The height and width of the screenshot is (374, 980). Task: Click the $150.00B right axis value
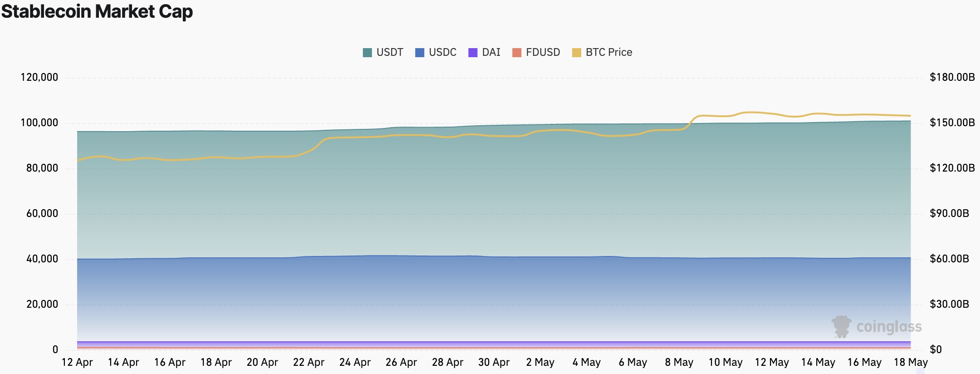(x=952, y=123)
